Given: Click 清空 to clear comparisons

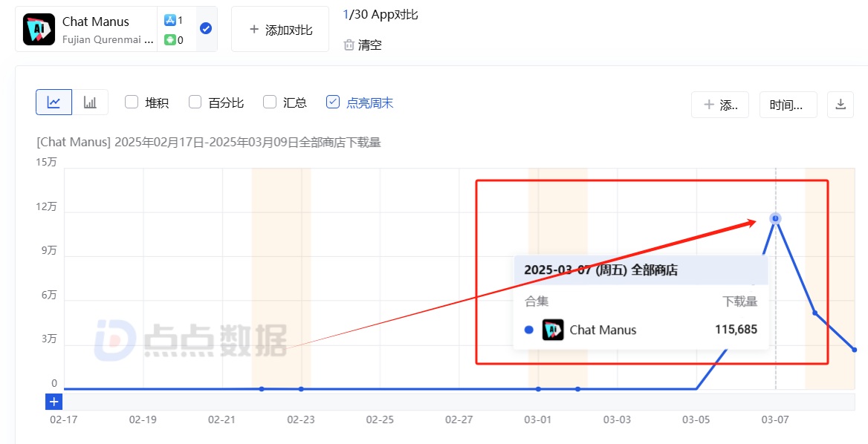Looking at the screenshot, I should (x=369, y=45).
